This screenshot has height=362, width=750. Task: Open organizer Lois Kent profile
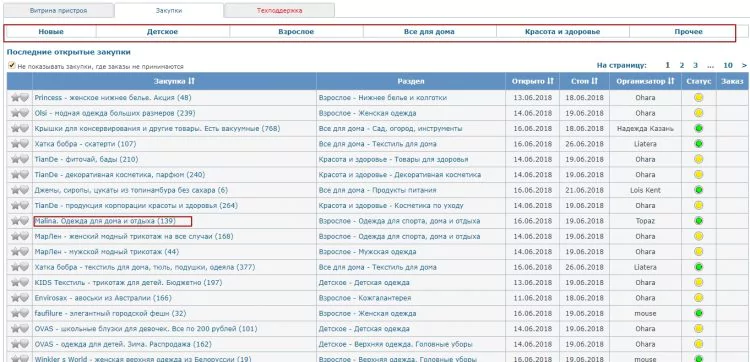pos(645,190)
